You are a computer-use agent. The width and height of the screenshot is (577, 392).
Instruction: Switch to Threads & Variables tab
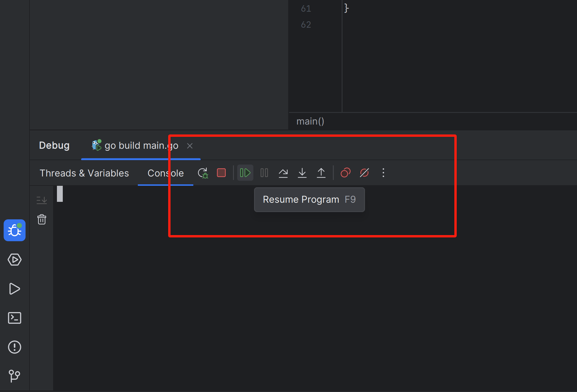[84, 173]
